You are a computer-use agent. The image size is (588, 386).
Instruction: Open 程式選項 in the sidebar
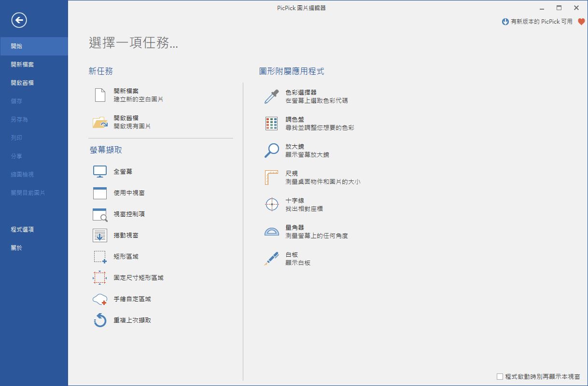(34, 230)
